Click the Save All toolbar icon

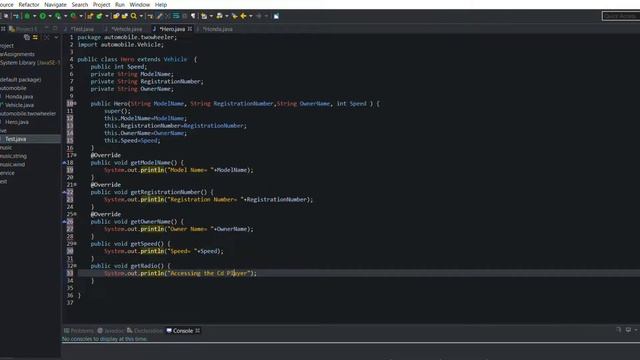click(6, 16)
